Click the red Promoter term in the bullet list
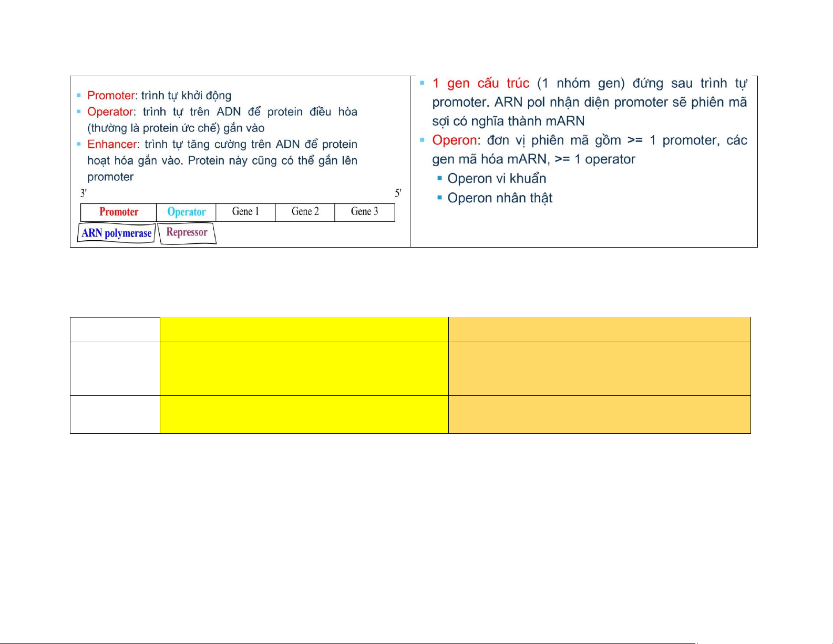The height and width of the screenshot is (644, 833). [x=111, y=95]
